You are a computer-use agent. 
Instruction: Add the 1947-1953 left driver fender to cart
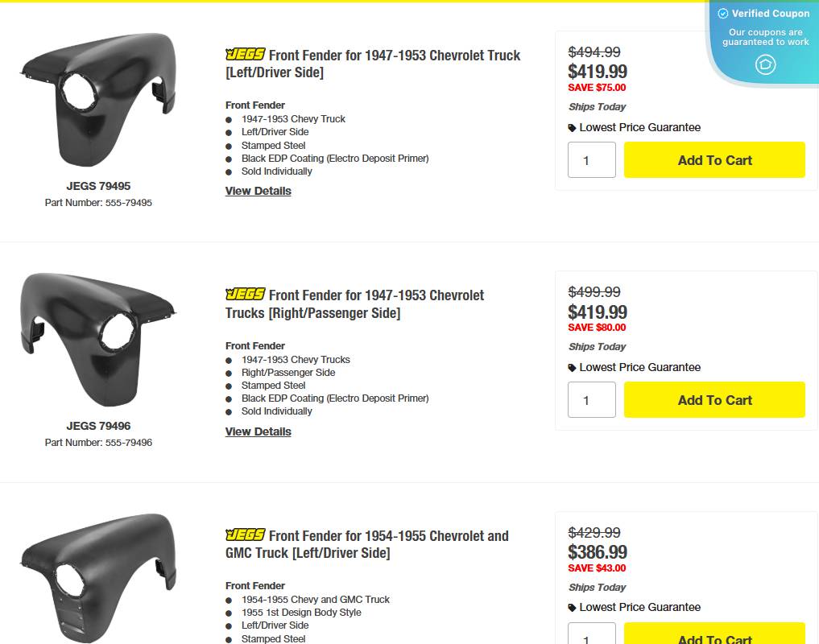(x=714, y=159)
